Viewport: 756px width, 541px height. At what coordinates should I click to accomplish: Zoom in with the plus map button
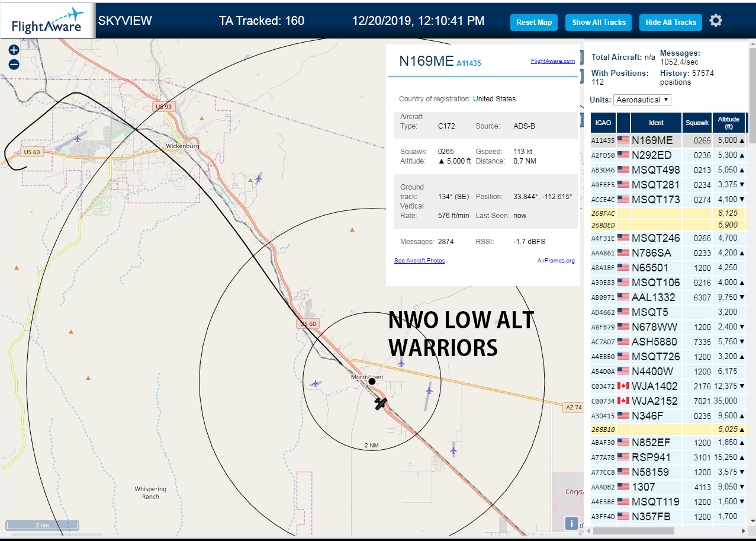pyautogui.click(x=14, y=50)
